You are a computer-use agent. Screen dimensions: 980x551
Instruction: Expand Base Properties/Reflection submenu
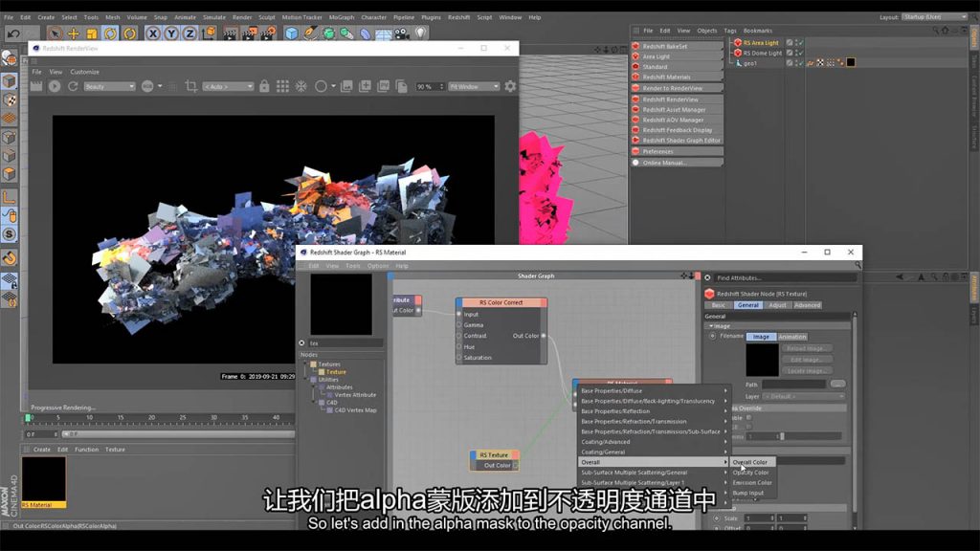click(654, 411)
